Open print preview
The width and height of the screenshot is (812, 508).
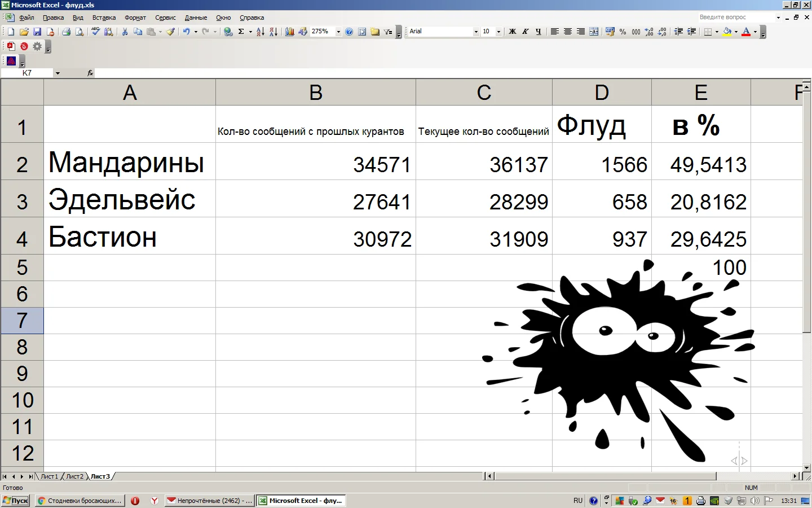coord(80,32)
